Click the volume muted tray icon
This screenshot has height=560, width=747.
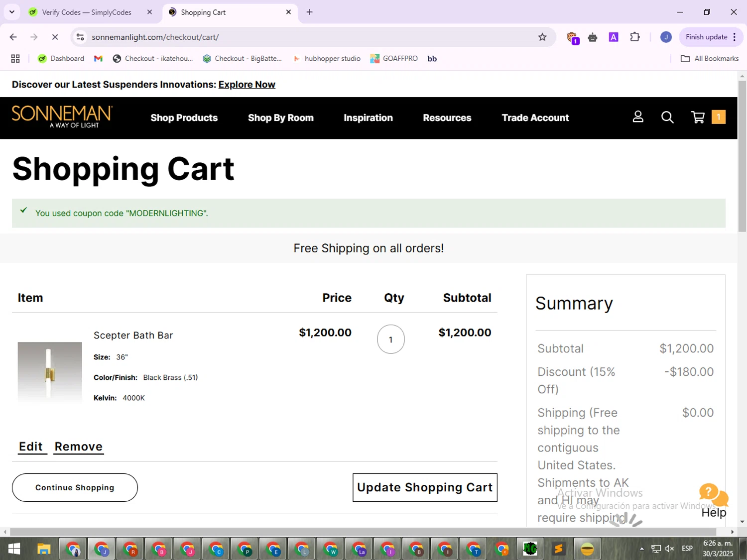click(x=670, y=549)
